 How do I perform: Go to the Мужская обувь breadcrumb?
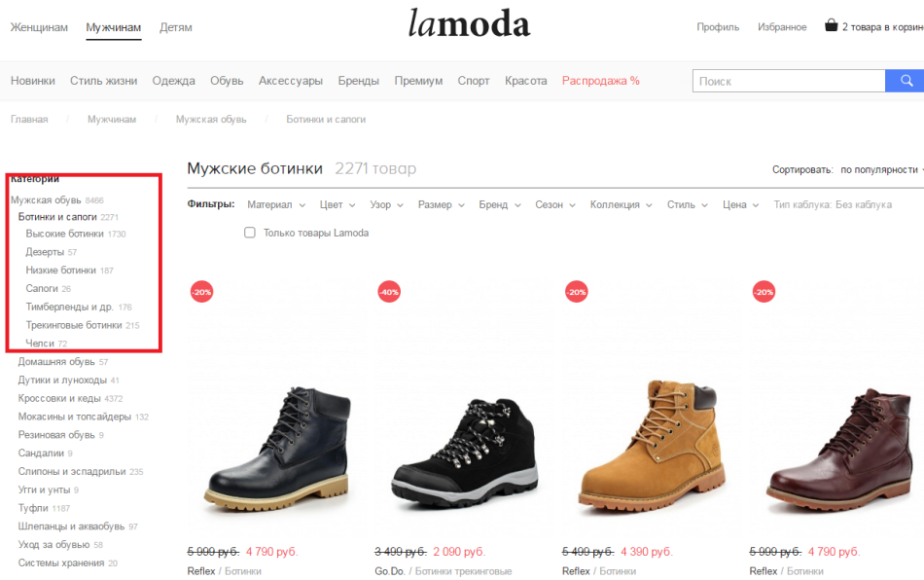pos(211,119)
